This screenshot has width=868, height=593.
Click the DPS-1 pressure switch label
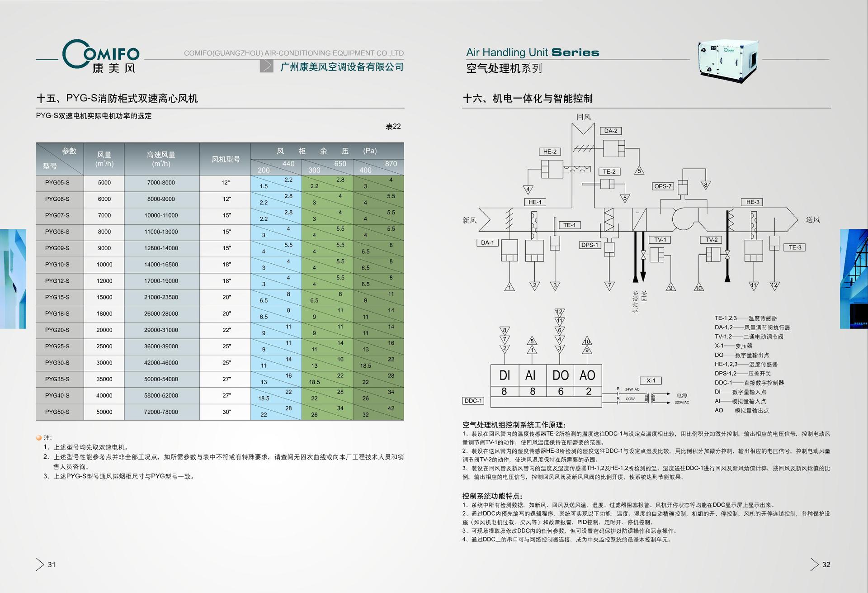pos(590,245)
